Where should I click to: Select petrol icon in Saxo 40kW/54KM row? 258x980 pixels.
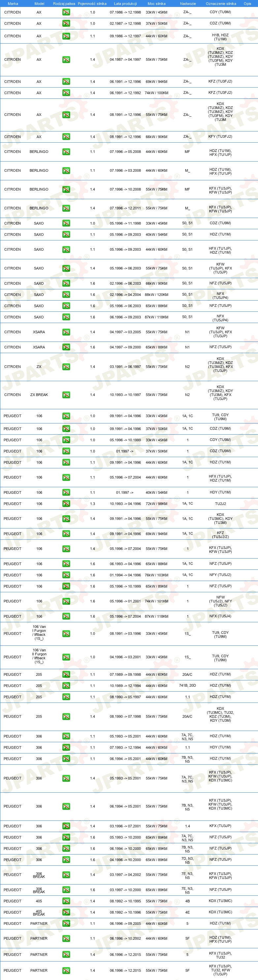tap(66, 235)
